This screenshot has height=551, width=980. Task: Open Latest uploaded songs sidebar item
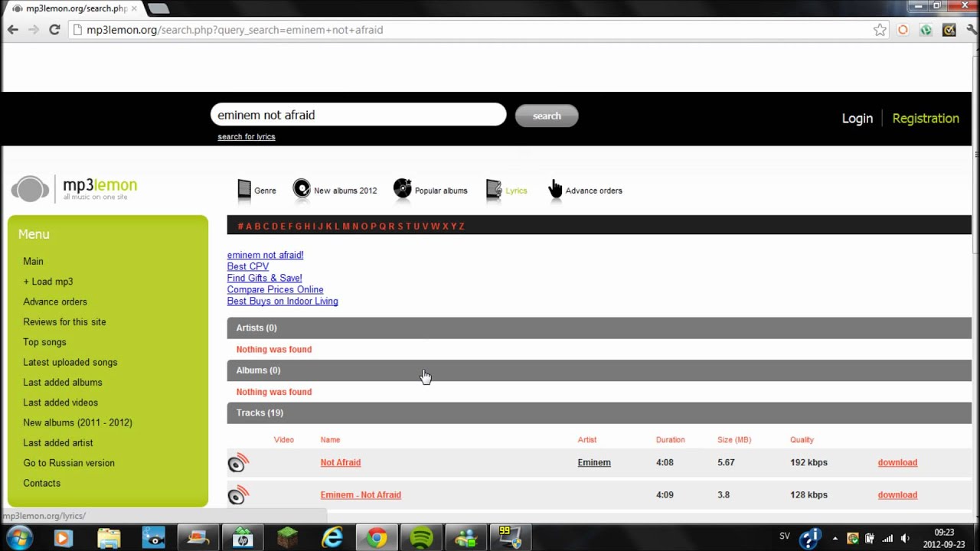tap(70, 362)
